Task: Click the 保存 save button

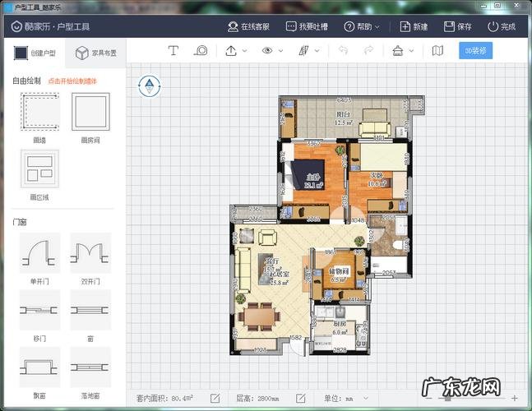Action: (456, 26)
